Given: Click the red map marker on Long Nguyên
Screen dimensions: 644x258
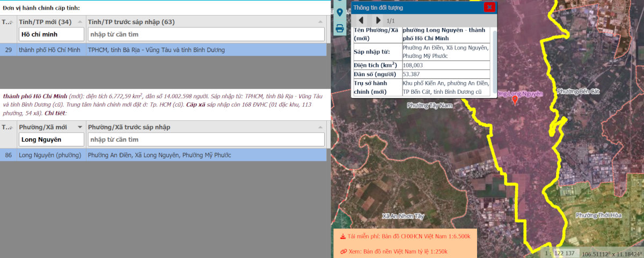Looking at the screenshot, I should pyautogui.click(x=515, y=100).
